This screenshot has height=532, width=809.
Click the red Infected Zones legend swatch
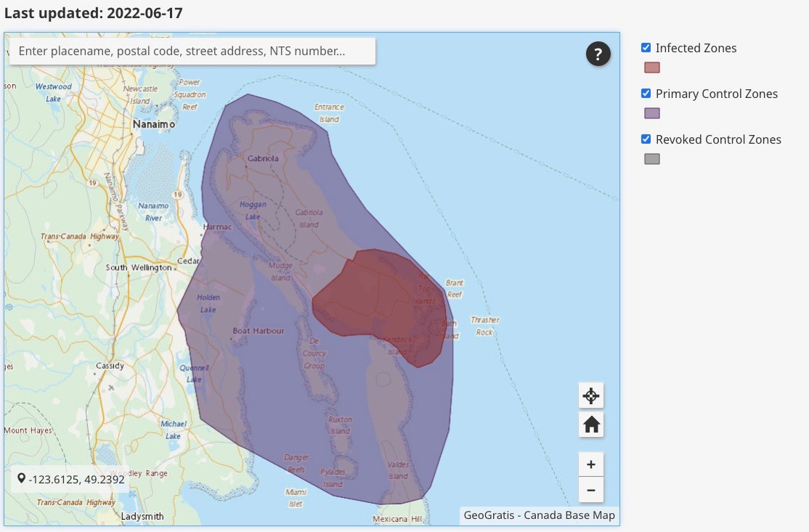[652, 67]
